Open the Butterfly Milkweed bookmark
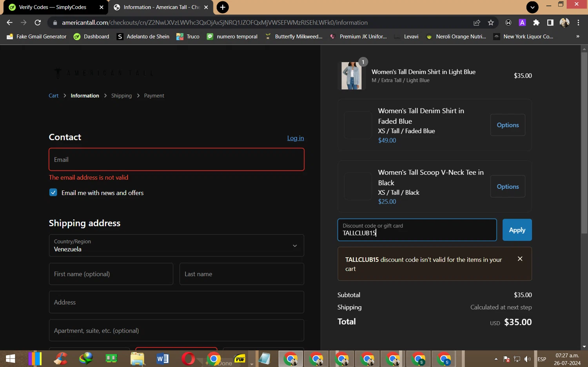The height and width of the screenshot is (367, 588). point(294,36)
